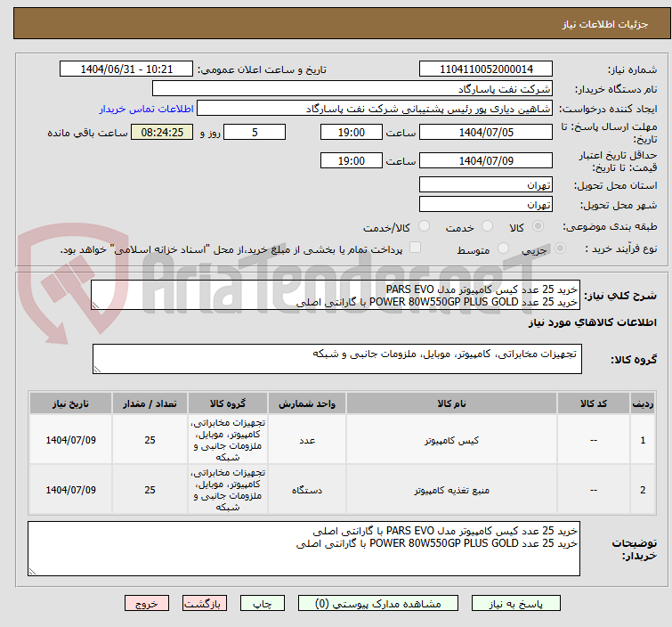Click the خروج exit button
Screen dimensions: 672x627
coord(147,604)
